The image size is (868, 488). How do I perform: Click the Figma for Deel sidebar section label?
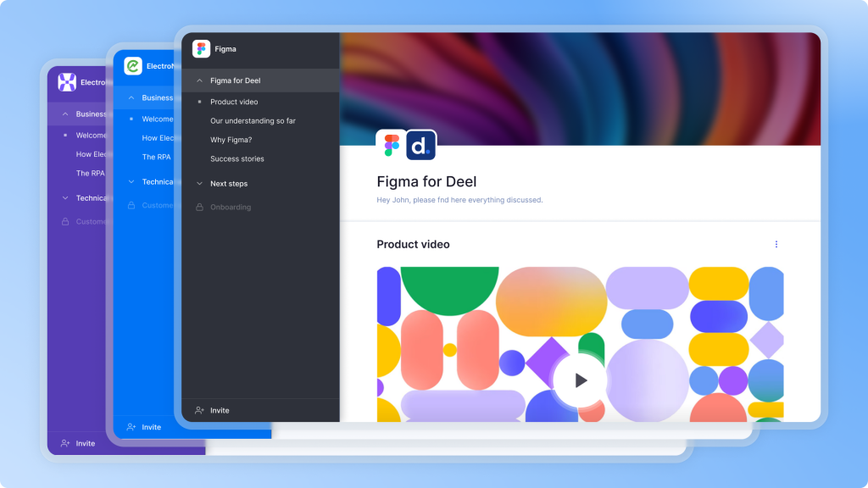coord(236,80)
